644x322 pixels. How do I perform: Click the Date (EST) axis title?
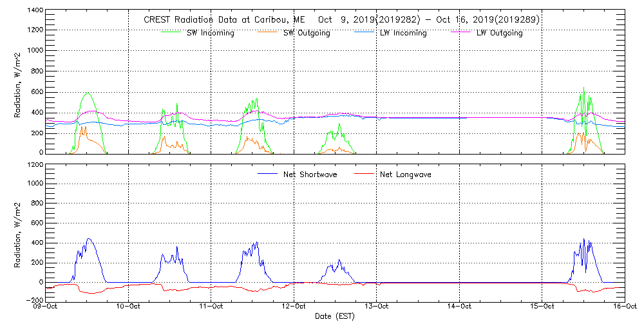tap(335, 316)
